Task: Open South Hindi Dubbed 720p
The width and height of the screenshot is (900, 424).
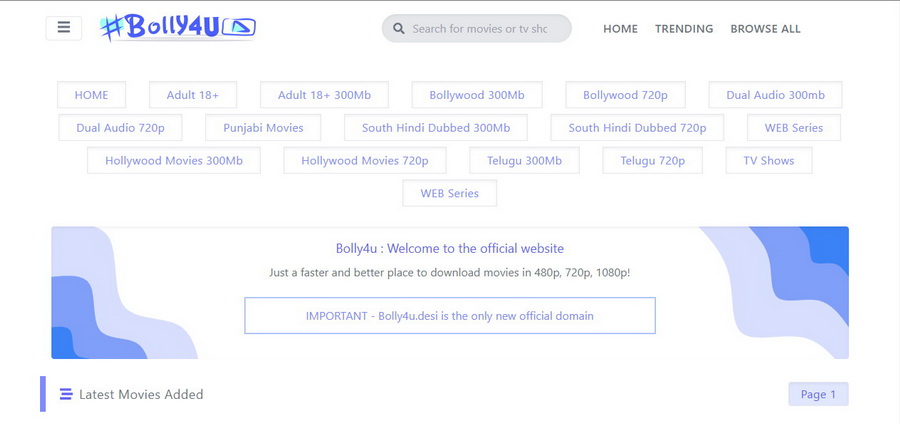Action: pos(637,127)
